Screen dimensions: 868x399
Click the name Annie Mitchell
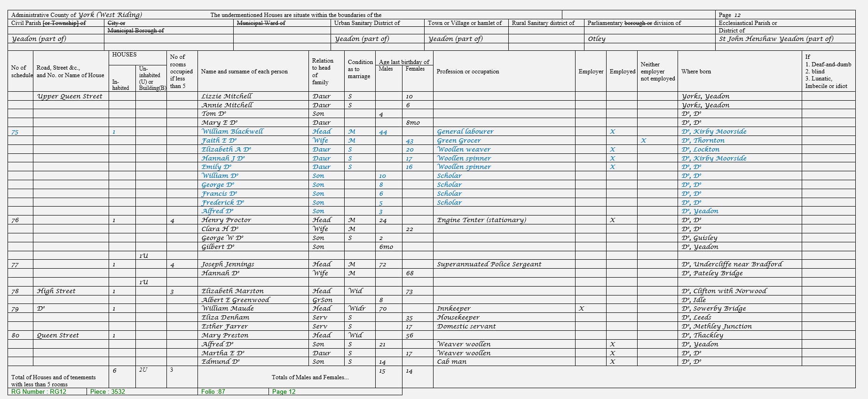pyautogui.click(x=227, y=105)
